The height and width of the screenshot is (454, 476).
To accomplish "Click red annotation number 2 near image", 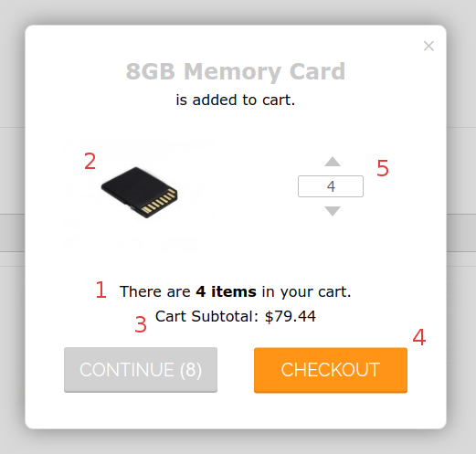I will click(x=90, y=161).
